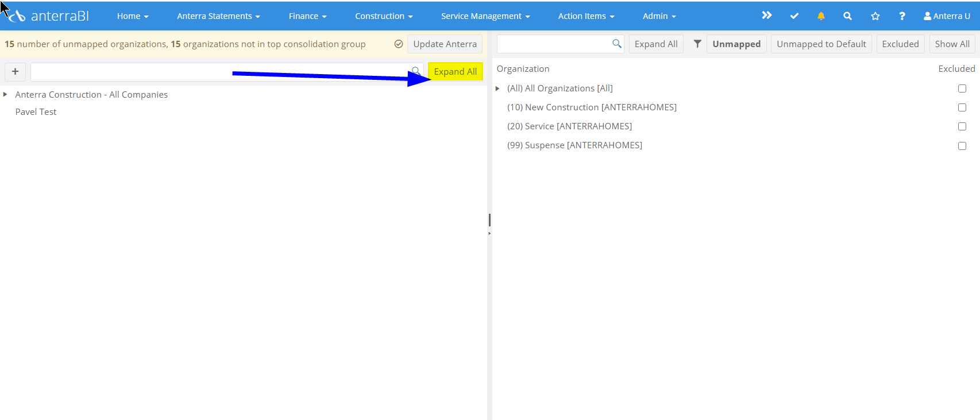Open the Home dropdown menu
Image resolution: width=980 pixels, height=420 pixels.
pos(133,16)
